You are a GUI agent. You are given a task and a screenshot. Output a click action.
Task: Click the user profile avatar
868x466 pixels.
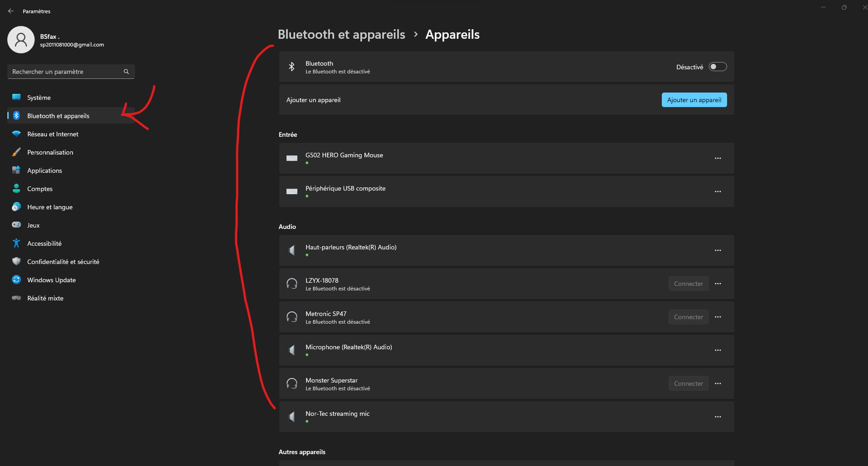click(x=21, y=40)
